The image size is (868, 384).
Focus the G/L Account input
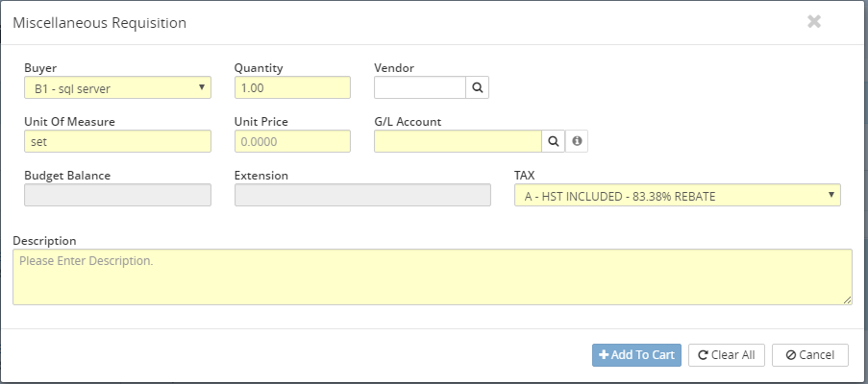[458, 141]
